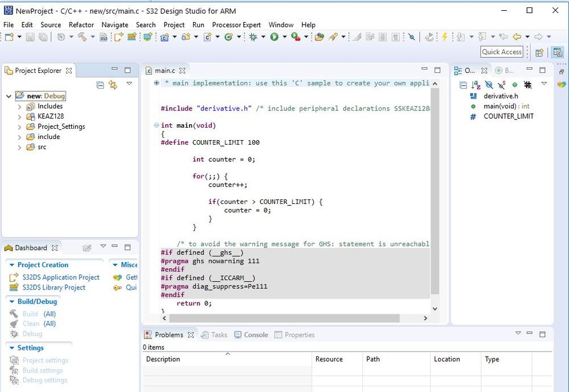Select the C/C++ perspective icon
The image size is (569, 392).
[x=558, y=52]
